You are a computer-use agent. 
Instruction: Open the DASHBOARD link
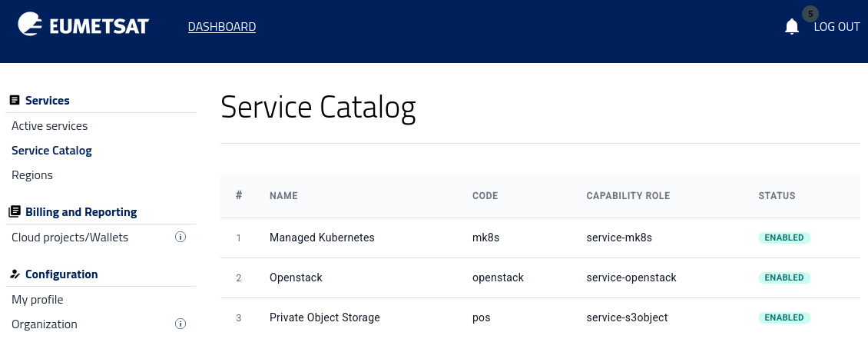coord(222,27)
